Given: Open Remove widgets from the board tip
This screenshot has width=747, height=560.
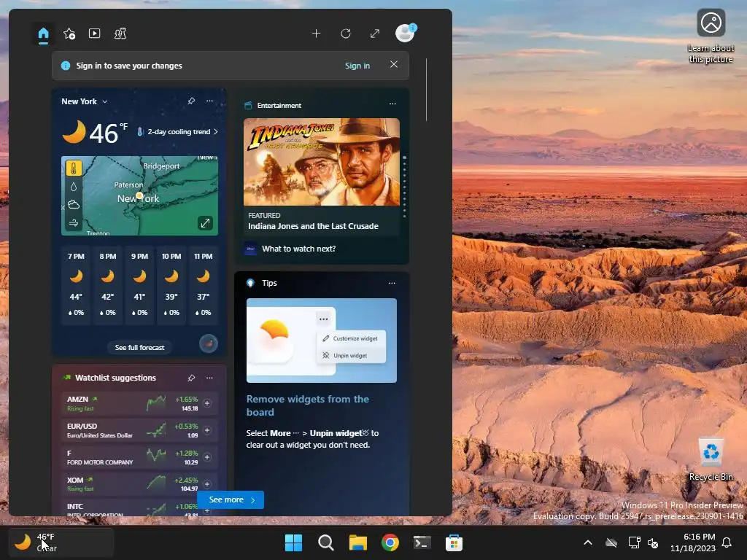Looking at the screenshot, I should [308, 405].
